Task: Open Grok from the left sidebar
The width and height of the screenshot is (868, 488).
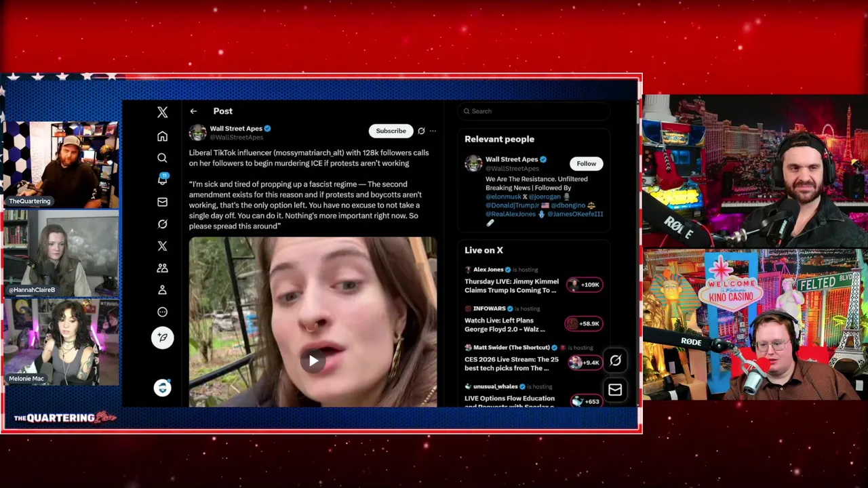Action: pyautogui.click(x=162, y=224)
